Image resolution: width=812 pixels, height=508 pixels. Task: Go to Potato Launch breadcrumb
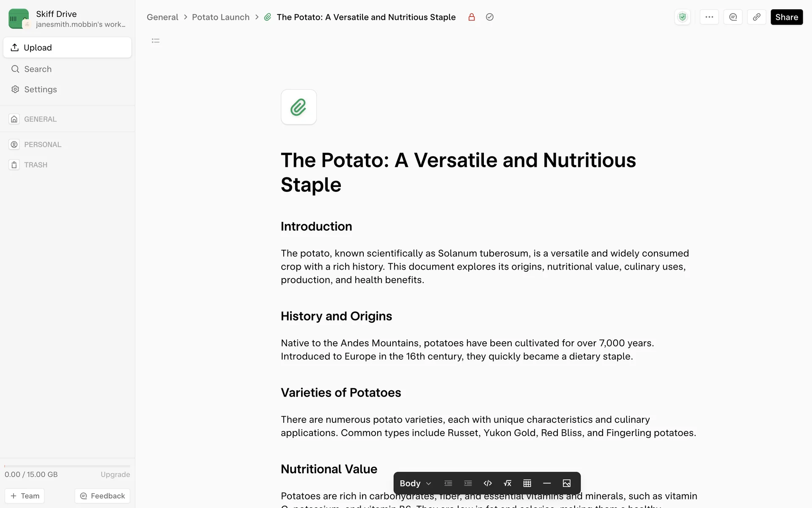[x=221, y=17]
